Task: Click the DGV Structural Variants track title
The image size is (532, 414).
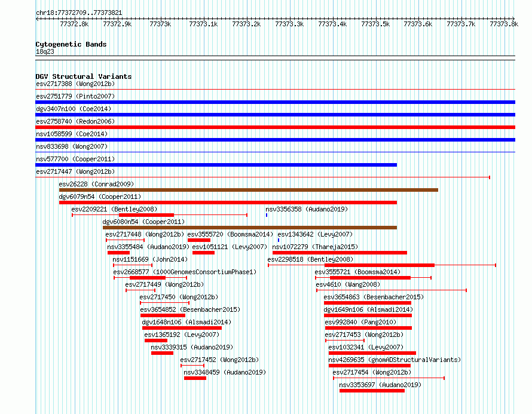Action: 84,76
